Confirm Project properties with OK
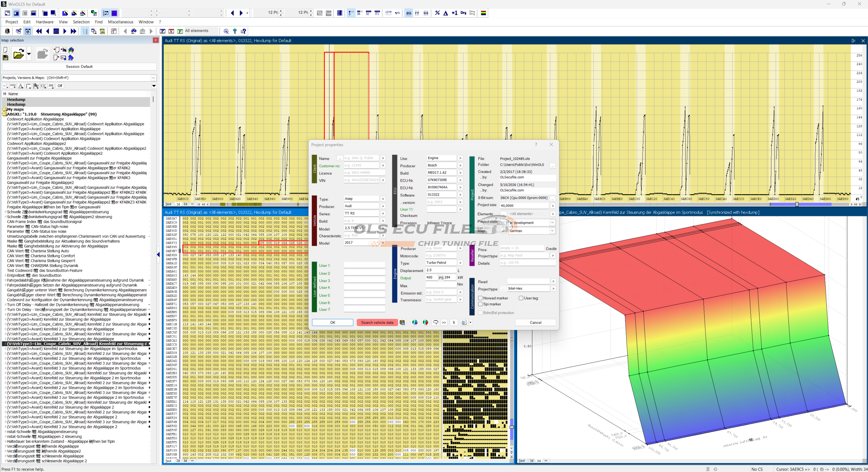 pos(332,322)
